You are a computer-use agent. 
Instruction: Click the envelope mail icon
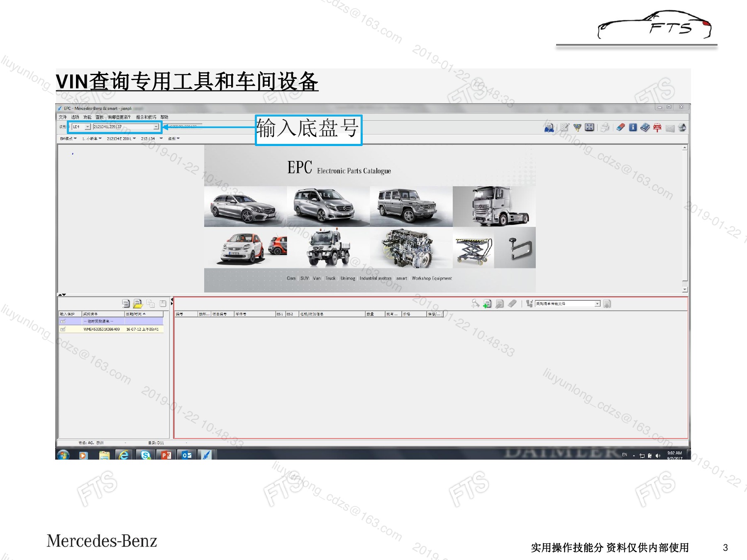click(x=670, y=128)
